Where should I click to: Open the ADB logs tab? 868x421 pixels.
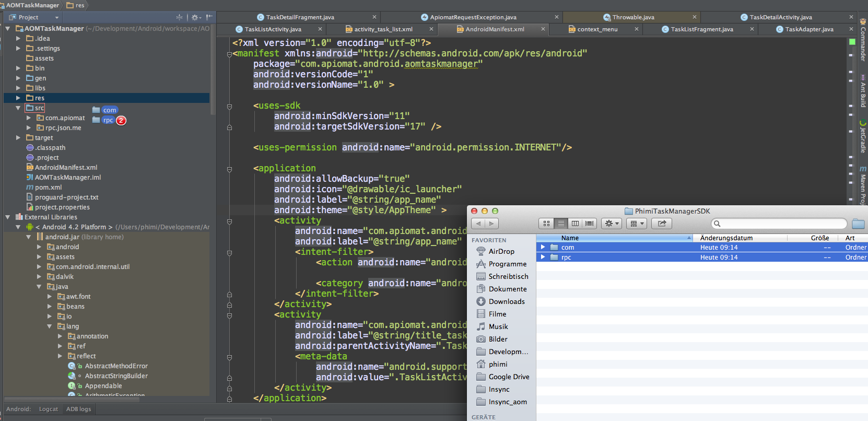click(78, 409)
